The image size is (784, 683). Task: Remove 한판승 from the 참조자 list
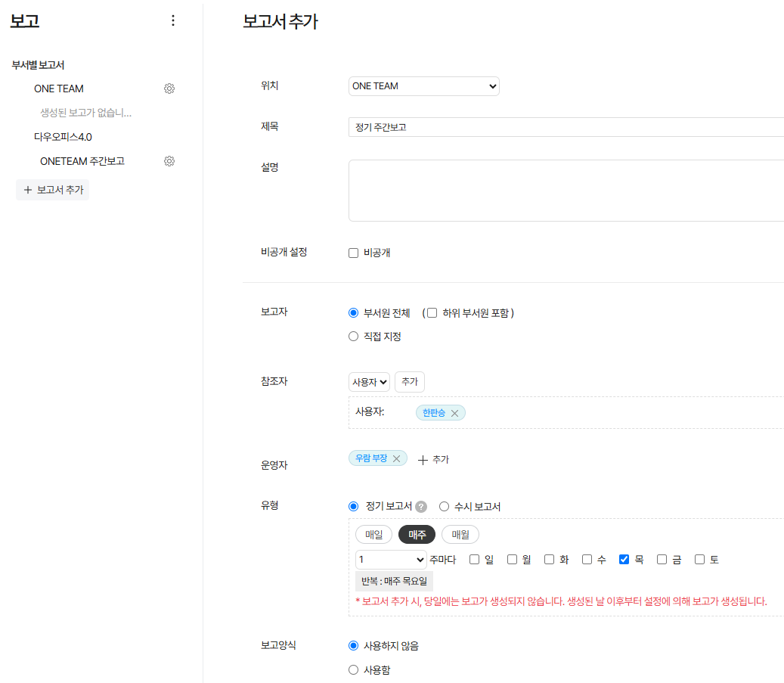point(454,413)
